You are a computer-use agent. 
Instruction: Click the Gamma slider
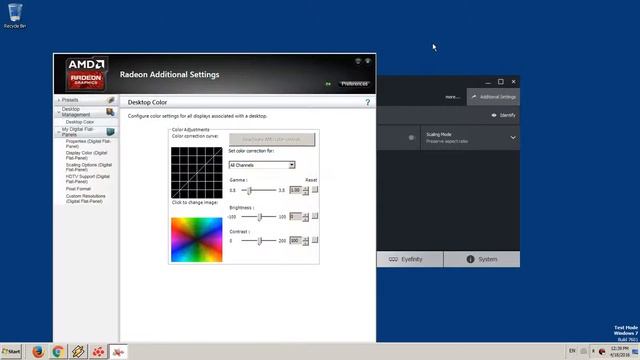click(259, 190)
